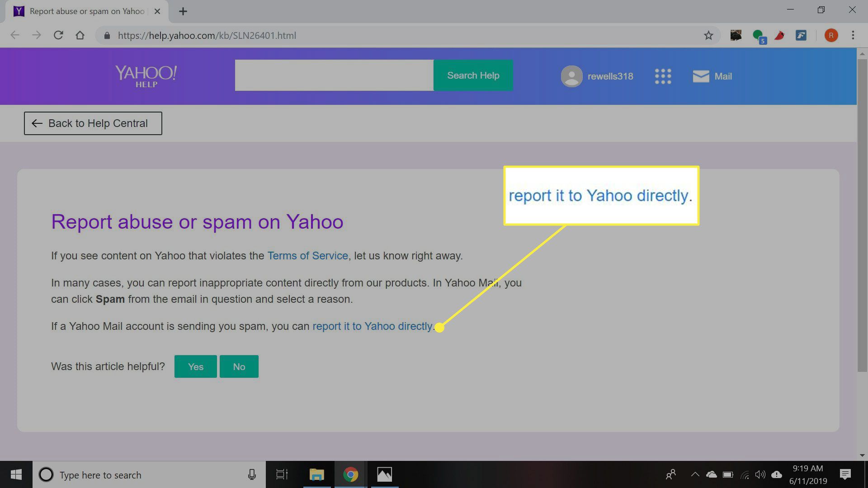The height and width of the screenshot is (488, 868).
Task: Open the blue F extension icon
Action: pos(801,35)
